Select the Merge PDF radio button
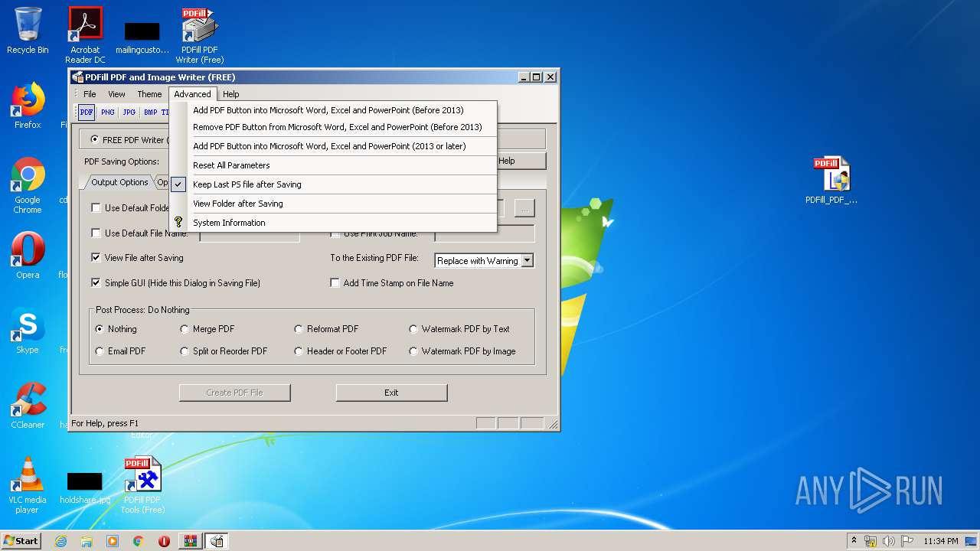Screen dimensions: 980x551 [x=185, y=329]
